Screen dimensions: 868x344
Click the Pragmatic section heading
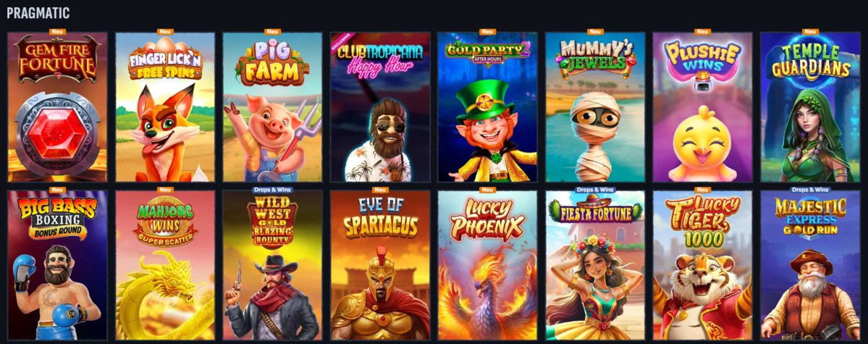point(38,13)
